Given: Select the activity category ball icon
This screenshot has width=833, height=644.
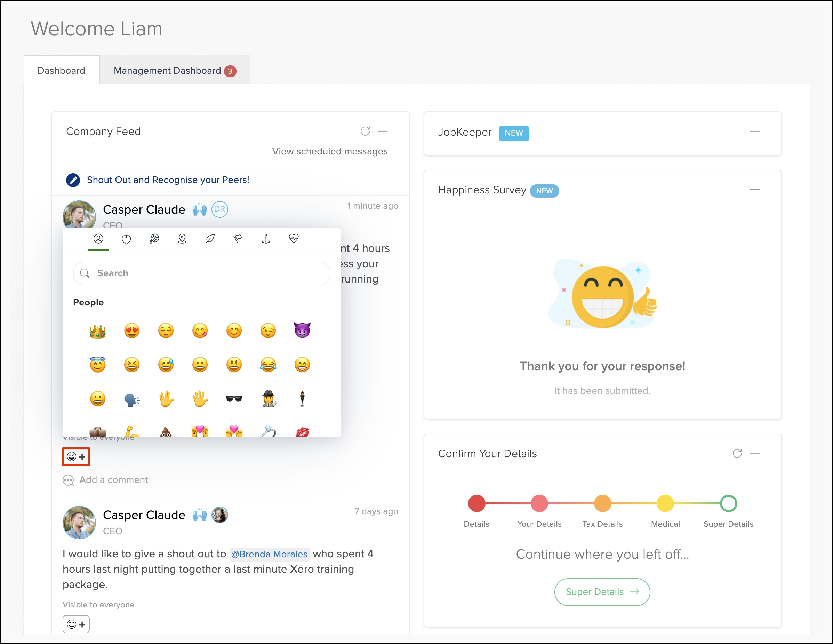Looking at the screenshot, I should click(154, 239).
